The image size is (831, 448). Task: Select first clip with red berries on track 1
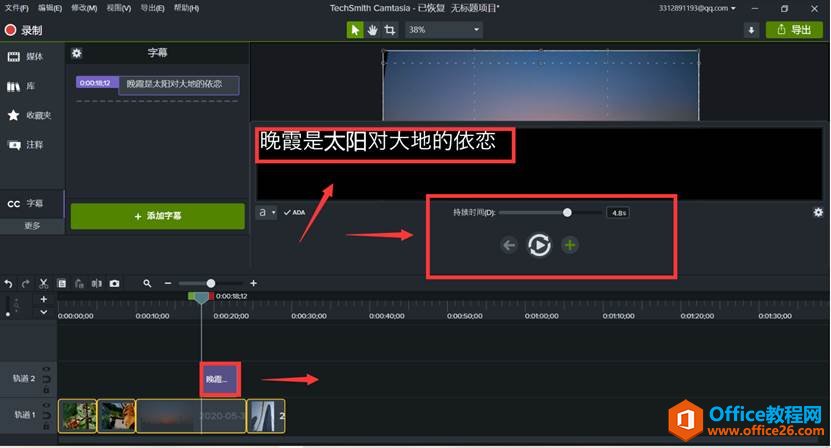pos(77,416)
